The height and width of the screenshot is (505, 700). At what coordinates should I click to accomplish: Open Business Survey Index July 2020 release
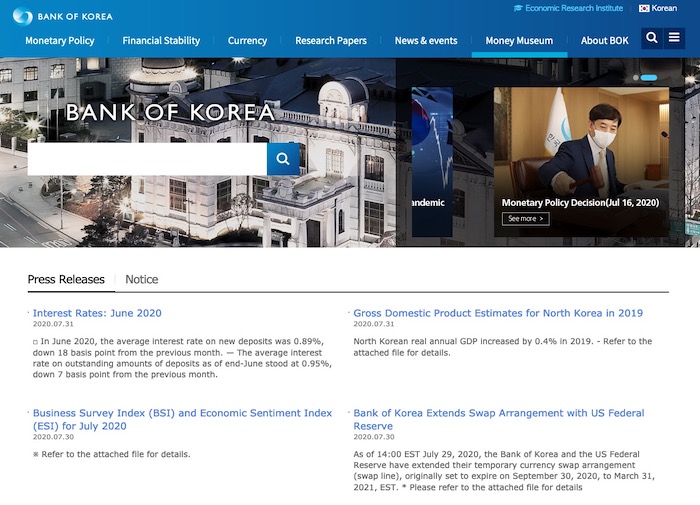[x=182, y=419]
